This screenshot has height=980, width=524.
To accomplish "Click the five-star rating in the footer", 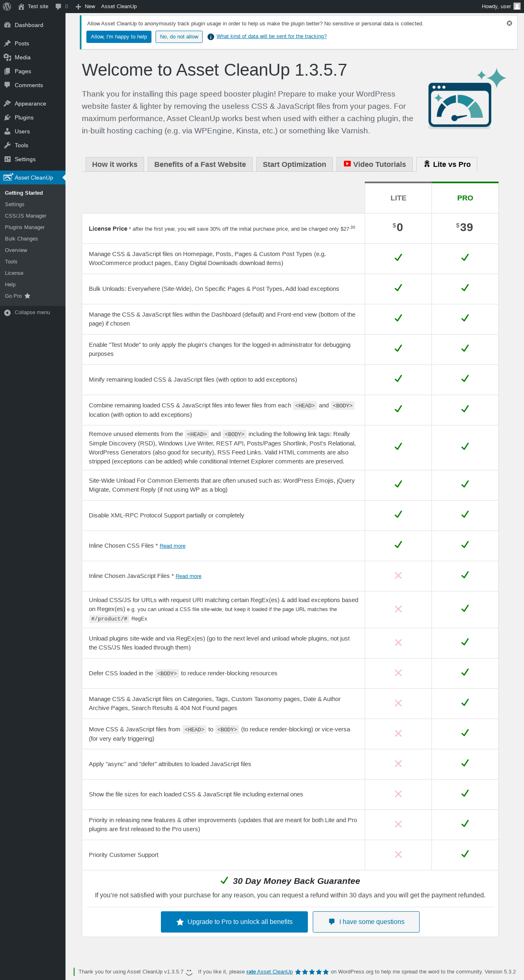I will (x=312, y=972).
